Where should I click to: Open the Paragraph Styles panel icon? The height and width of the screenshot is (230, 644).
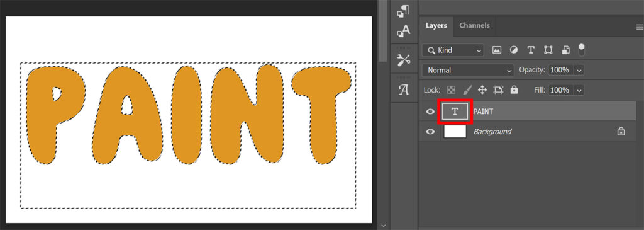403,11
